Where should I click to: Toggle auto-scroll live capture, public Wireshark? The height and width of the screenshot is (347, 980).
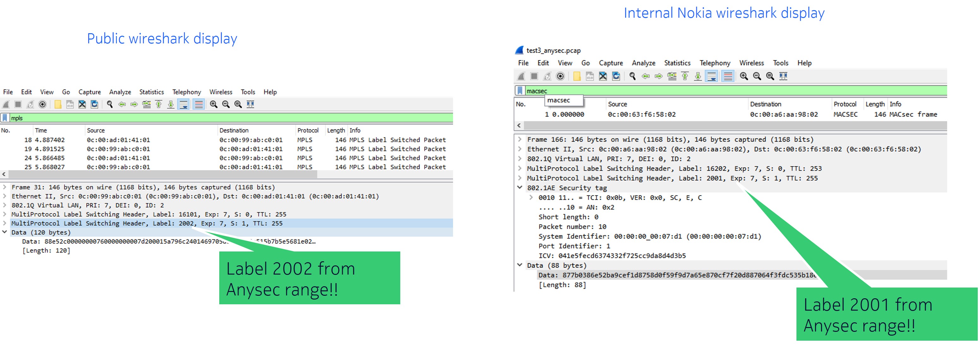click(184, 104)
